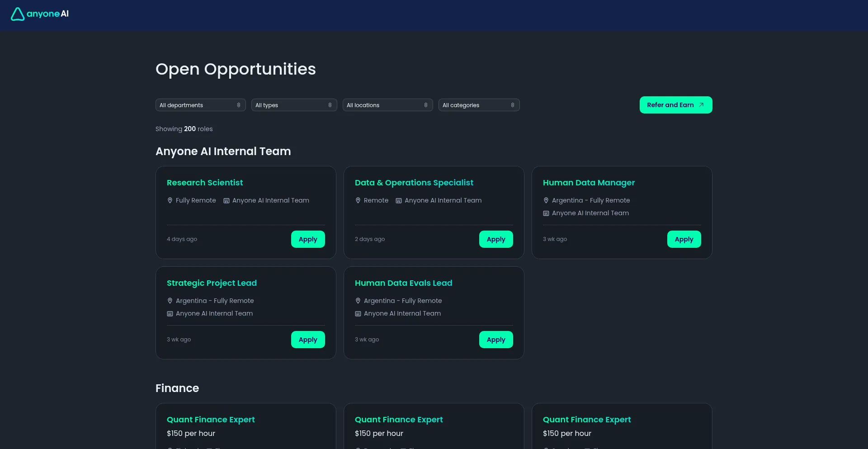The width and height of the screenshot is (868, 449).
Task: Apply to the Human Data Manager role
Action: [x=684, y=239]
